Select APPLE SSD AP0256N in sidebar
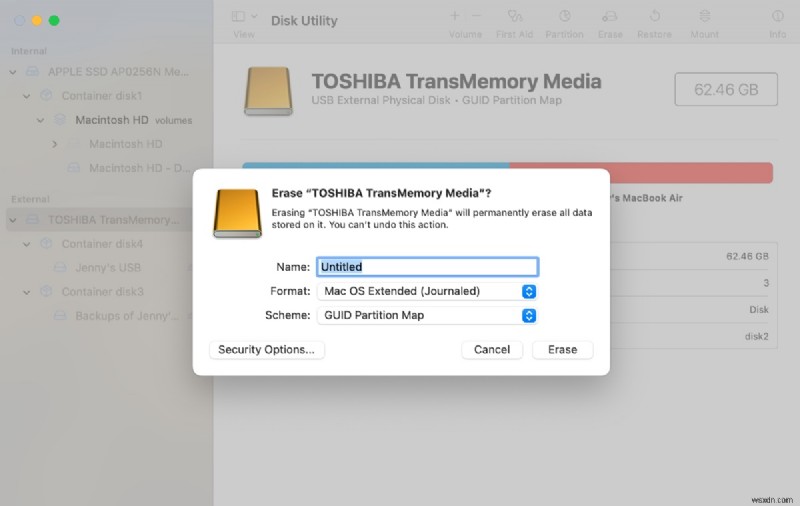Viewport: 800px width, 506px height. pos(118,72)
